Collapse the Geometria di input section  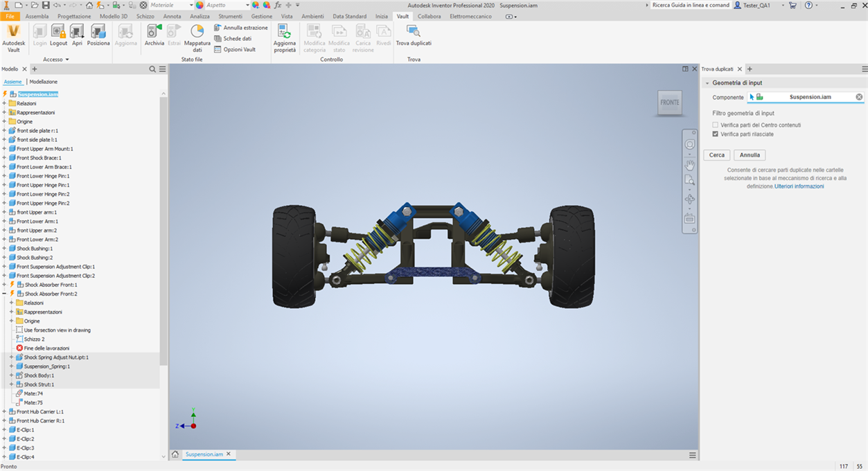[x=707, y=82]
